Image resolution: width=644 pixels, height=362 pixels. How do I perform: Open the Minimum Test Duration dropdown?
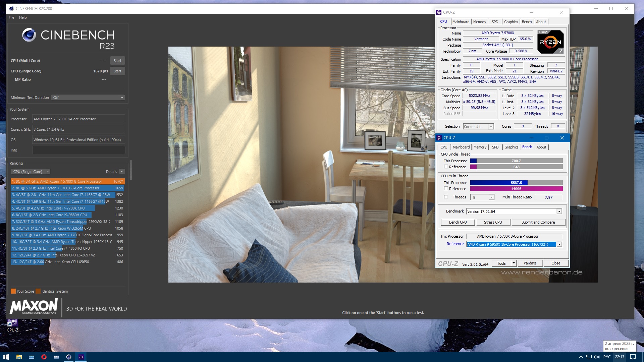click(x=88, y=98)
